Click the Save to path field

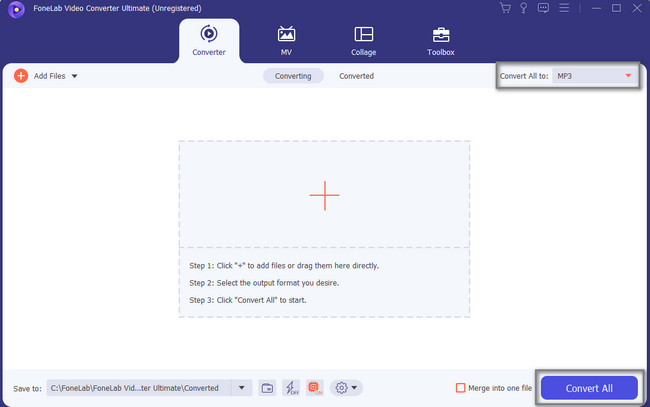(x=139, y=388)
